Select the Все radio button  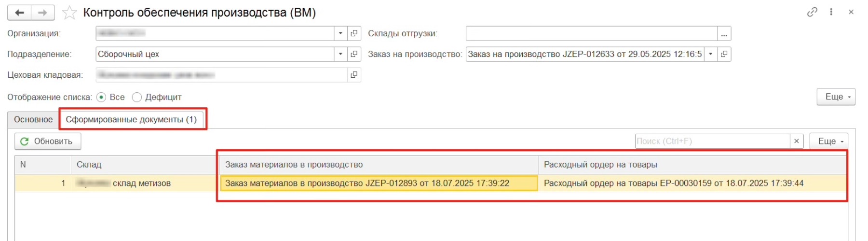(101, 97)
